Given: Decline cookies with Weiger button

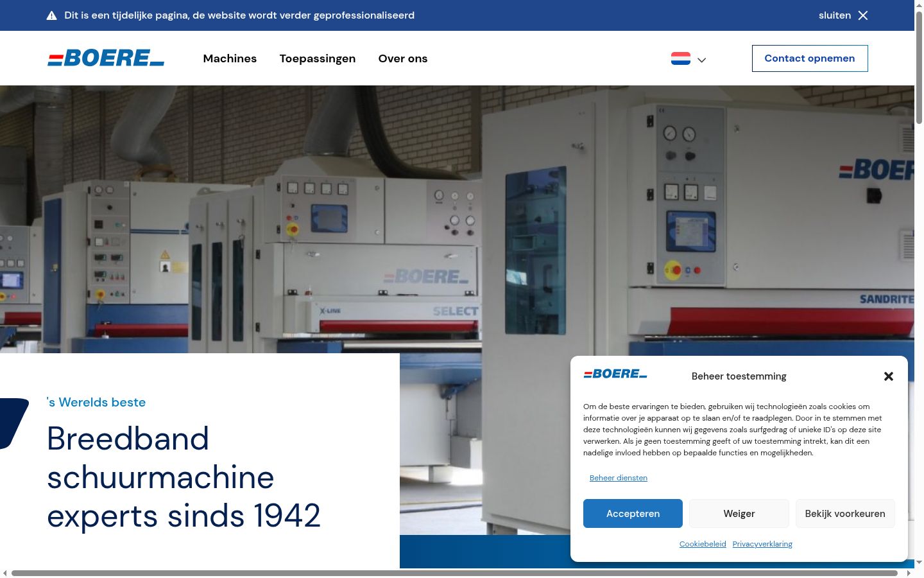Looking at the screenshot, I should coord(739,514).
